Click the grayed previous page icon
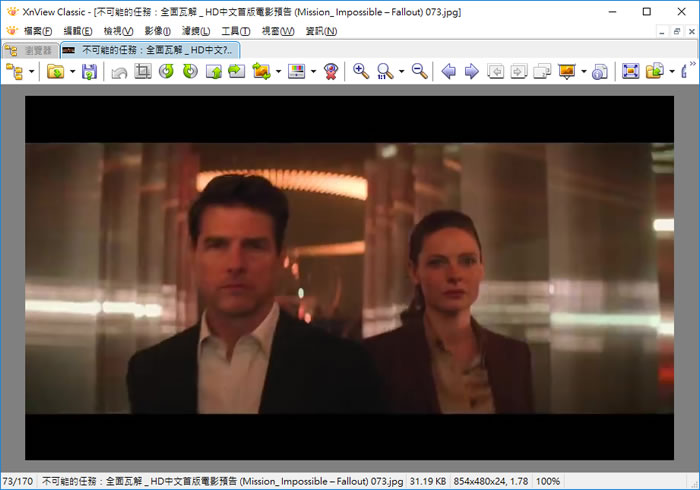The width and height of the screenshot is (700, 490). click(496, 71)
